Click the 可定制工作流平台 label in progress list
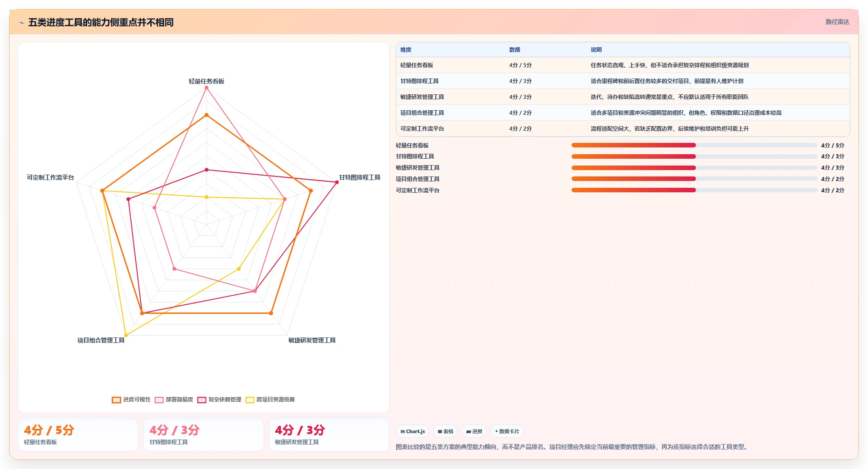This screenshot has height=469, width=868. click(x=418, y=191)
